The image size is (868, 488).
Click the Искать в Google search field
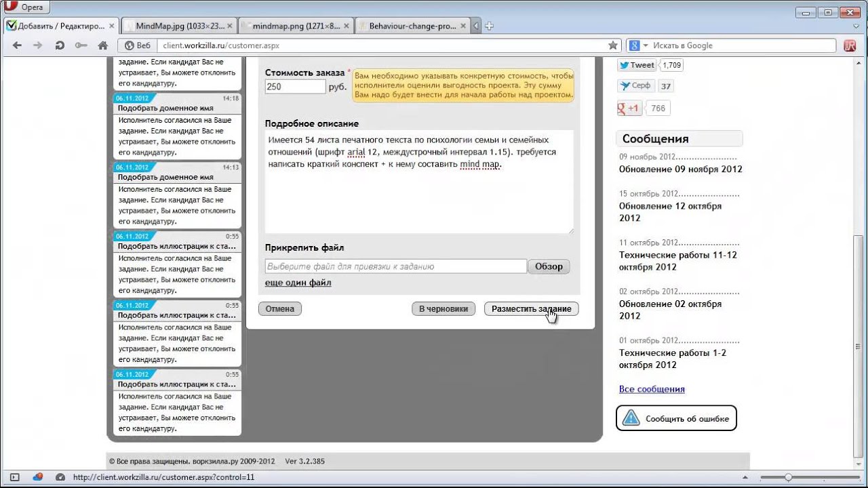743,45
